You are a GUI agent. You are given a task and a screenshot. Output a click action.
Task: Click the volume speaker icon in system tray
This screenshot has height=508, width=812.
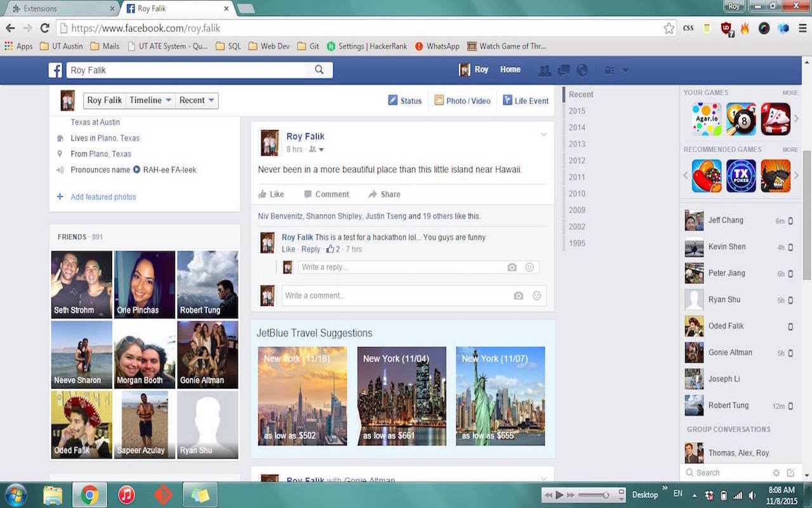click(x=752, y=495)
